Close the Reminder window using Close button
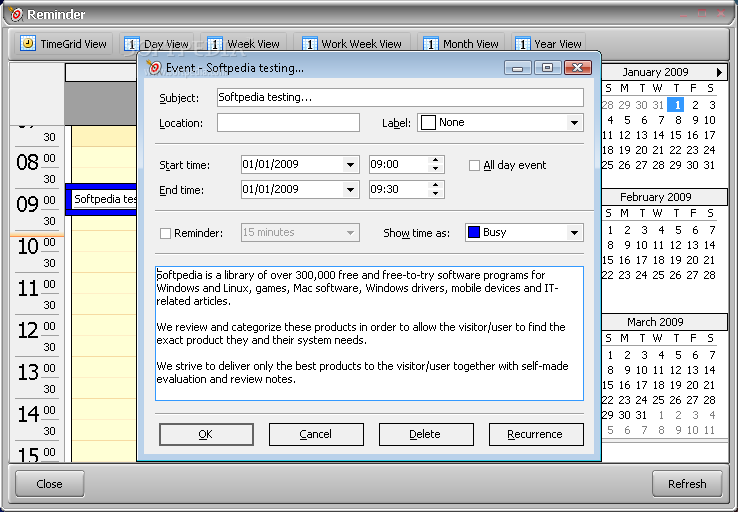This screenshot has height=512, width=738. click(49, 484)
